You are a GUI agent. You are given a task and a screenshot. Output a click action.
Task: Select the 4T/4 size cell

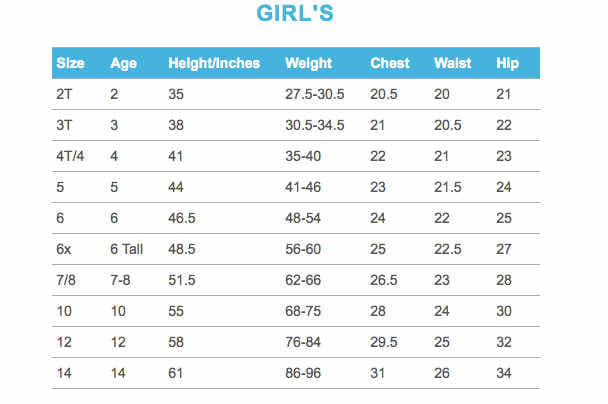[70, 156]
